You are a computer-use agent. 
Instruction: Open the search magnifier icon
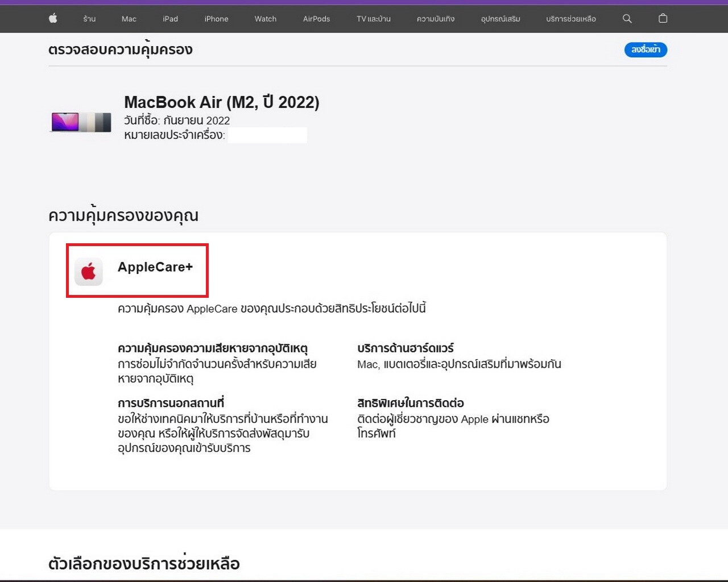pos(627,19)
